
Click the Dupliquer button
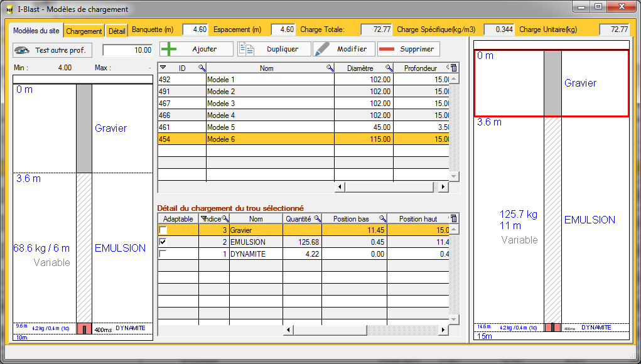274,49
